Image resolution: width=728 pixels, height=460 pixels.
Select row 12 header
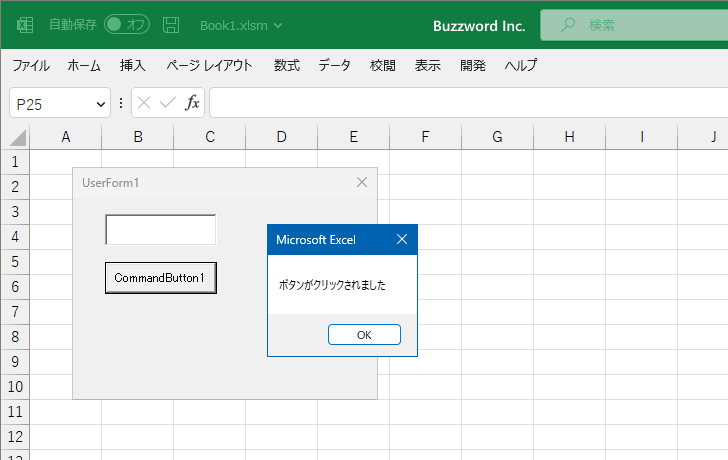15,437
